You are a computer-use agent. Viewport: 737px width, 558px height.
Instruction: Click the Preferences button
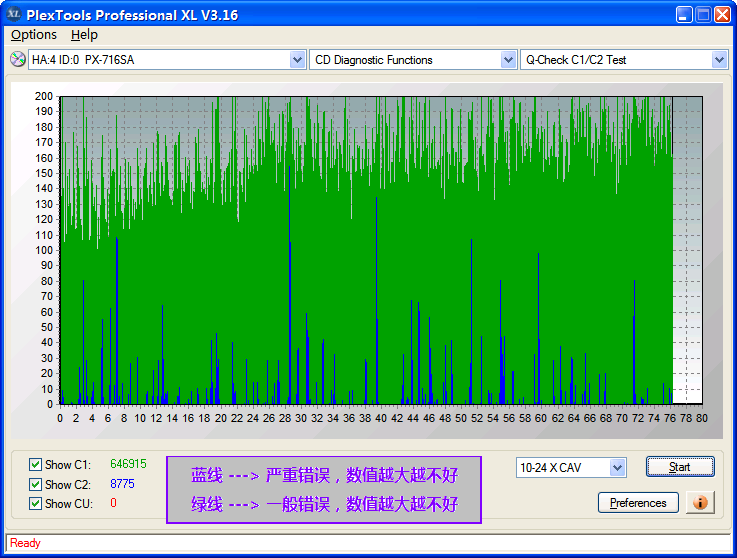[638, 503]
